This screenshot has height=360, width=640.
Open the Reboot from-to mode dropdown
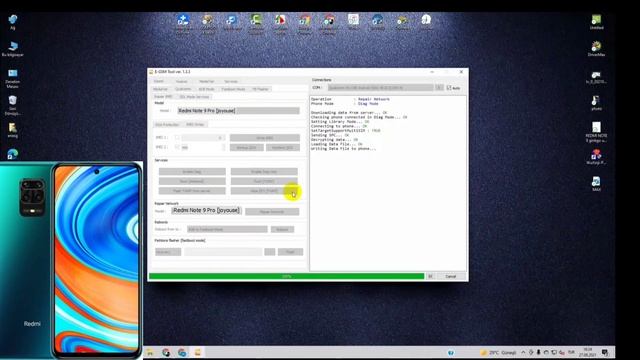[227, 229]
